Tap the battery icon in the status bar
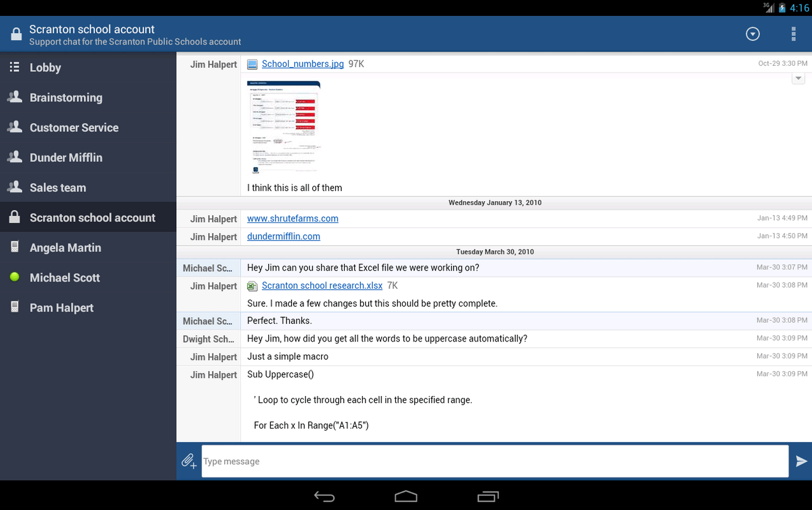The width and height of the screenshot is (812, 510). (x=782, y=8)
